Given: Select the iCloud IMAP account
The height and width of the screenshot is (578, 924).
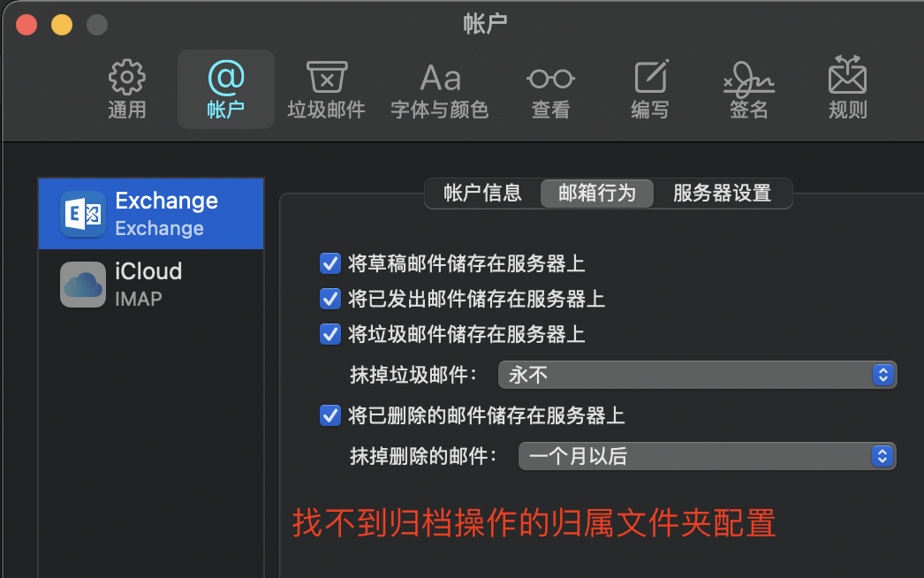Looking at the screenshot, I should click(151, 284).
